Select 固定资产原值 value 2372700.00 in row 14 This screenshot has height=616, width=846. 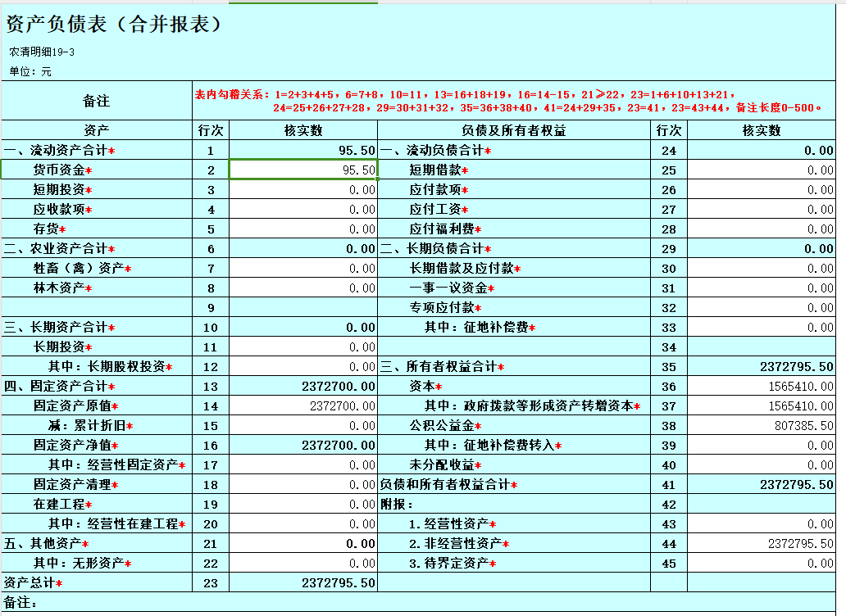click(303, 405)
